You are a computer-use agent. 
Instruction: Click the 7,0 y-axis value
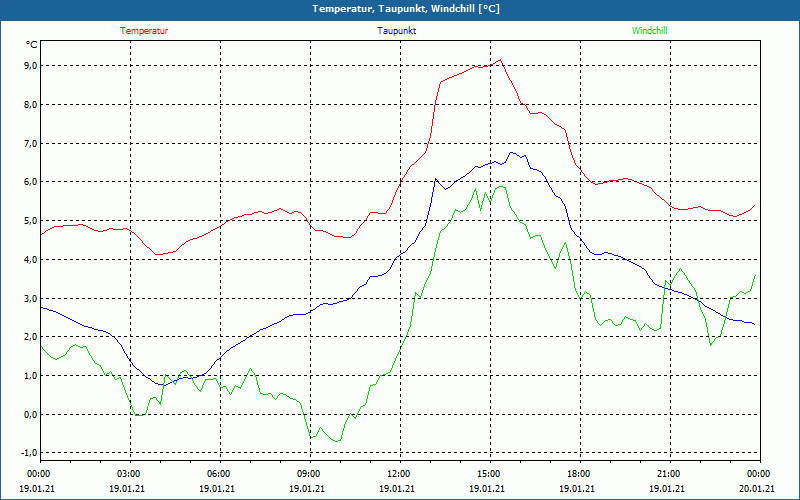(x=31, y=143)
